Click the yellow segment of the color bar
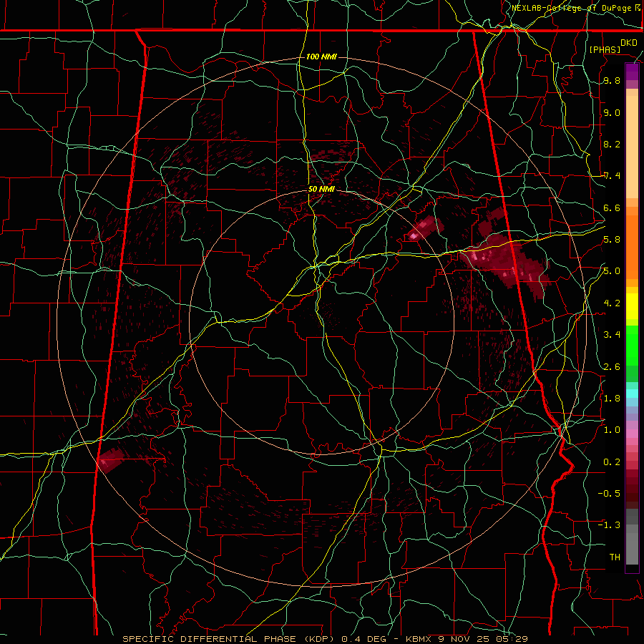644x644 pixels. (632, 306)
